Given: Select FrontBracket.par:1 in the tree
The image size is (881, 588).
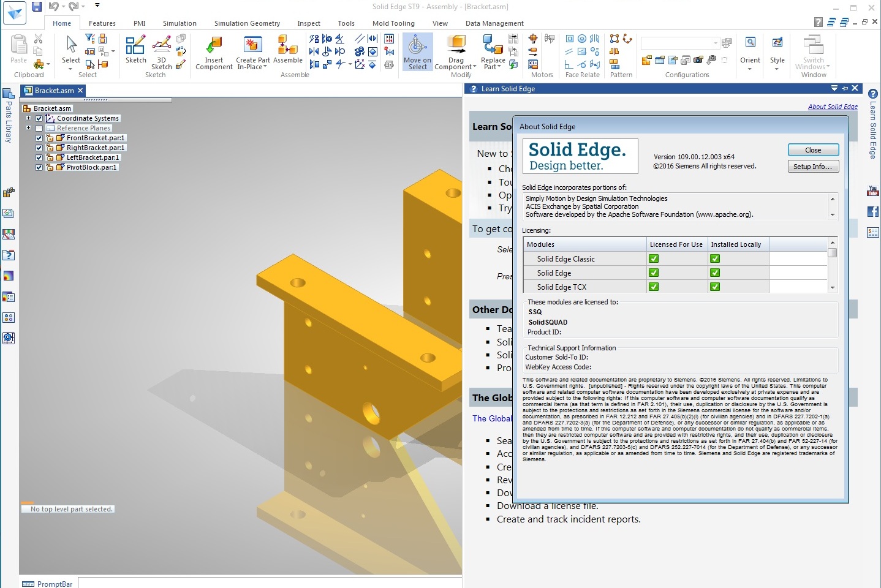Looking at the screenshot, I should (96, 138).
